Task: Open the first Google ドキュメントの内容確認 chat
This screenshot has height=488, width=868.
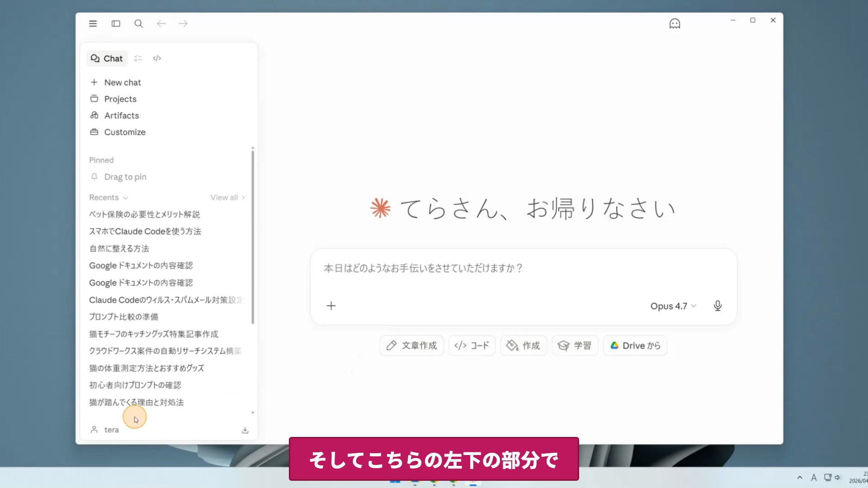Action: 141,266
